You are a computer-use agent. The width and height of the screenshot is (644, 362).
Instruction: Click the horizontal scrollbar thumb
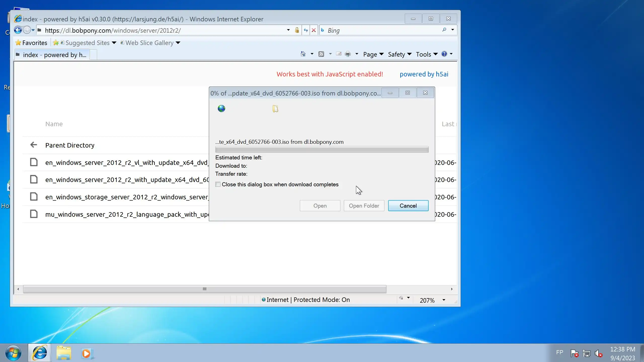pos(205,289)
